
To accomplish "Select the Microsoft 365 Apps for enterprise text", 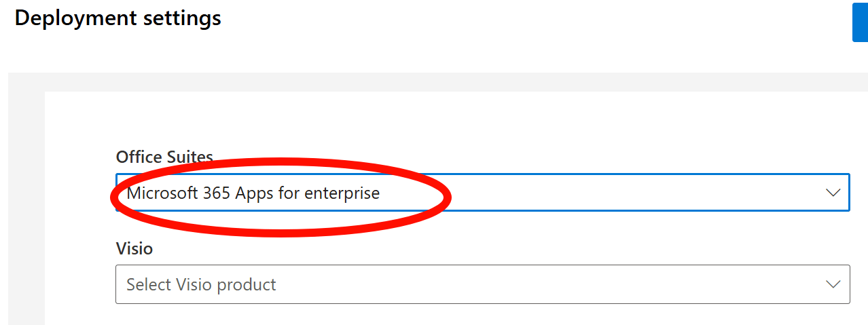I will coord(253,193).
